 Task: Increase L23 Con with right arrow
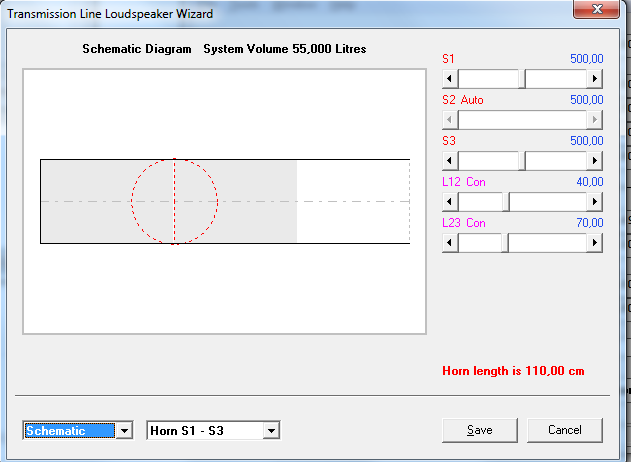tap(594, 243)
